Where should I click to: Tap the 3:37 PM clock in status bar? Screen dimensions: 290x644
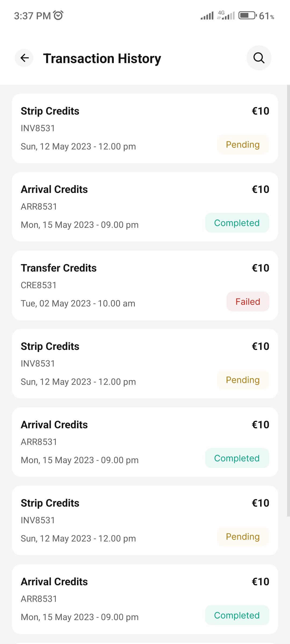click(32, 16)
